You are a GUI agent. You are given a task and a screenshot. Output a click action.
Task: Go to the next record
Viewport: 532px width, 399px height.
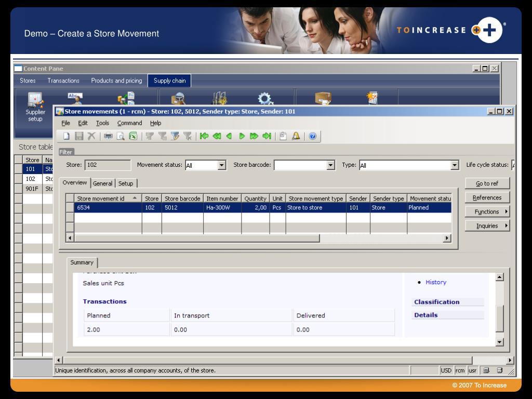[242, 136]
